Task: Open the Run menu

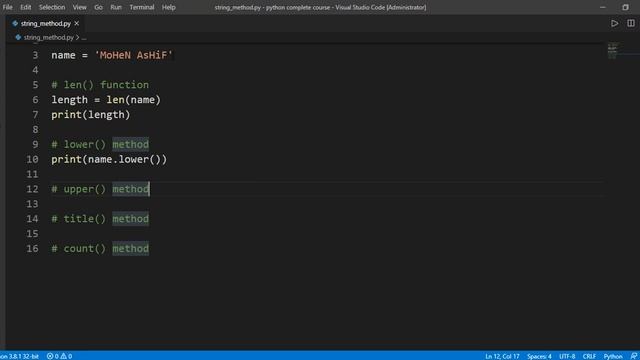Action: click(x=116, y=7)
